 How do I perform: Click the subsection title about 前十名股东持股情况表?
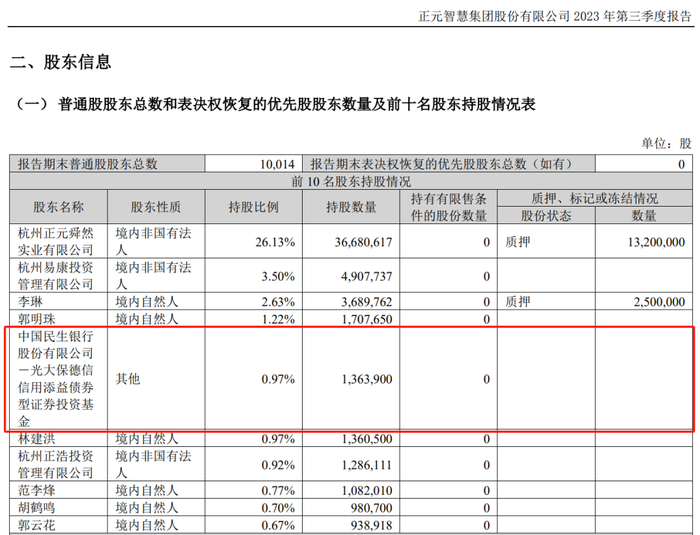274,104
